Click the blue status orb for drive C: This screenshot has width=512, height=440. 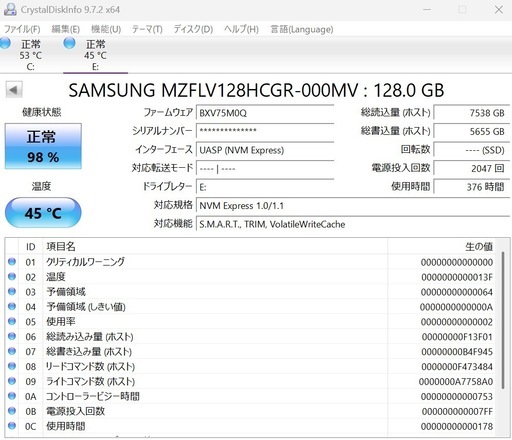point(5,43)
